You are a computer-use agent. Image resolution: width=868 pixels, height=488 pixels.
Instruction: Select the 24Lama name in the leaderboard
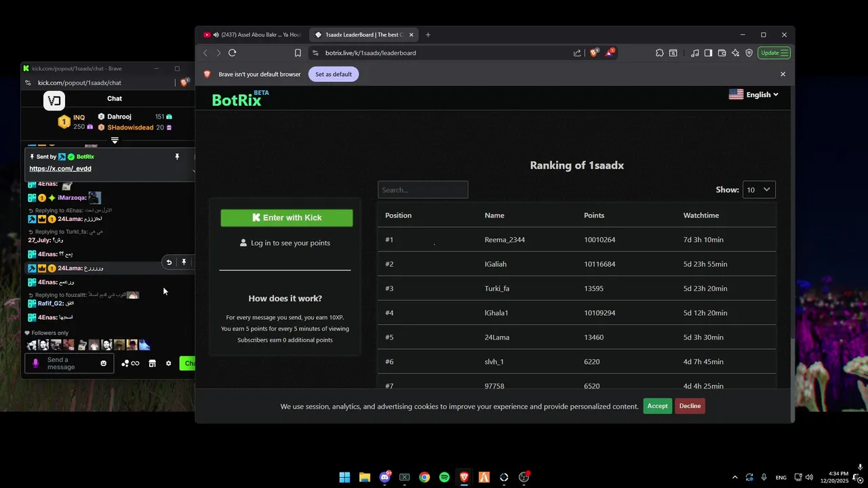coord(497,338)
